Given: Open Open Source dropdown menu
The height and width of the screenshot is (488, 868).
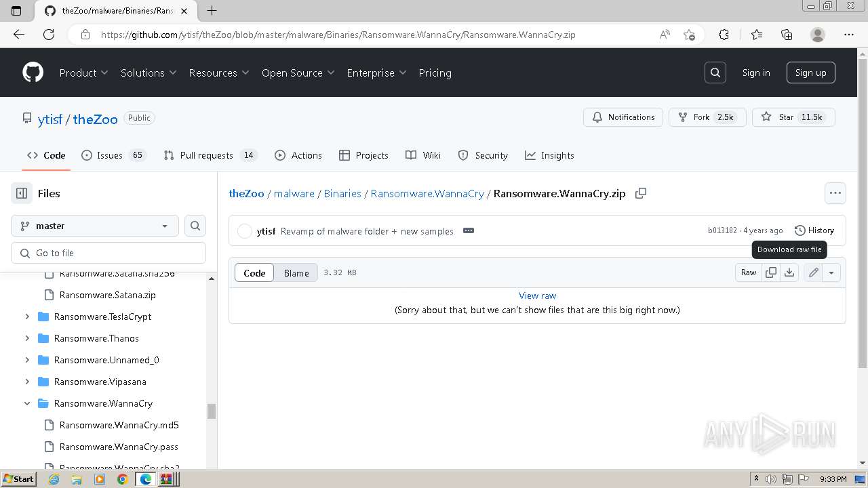Looking at the screenshot, I should tap(298, 73).
